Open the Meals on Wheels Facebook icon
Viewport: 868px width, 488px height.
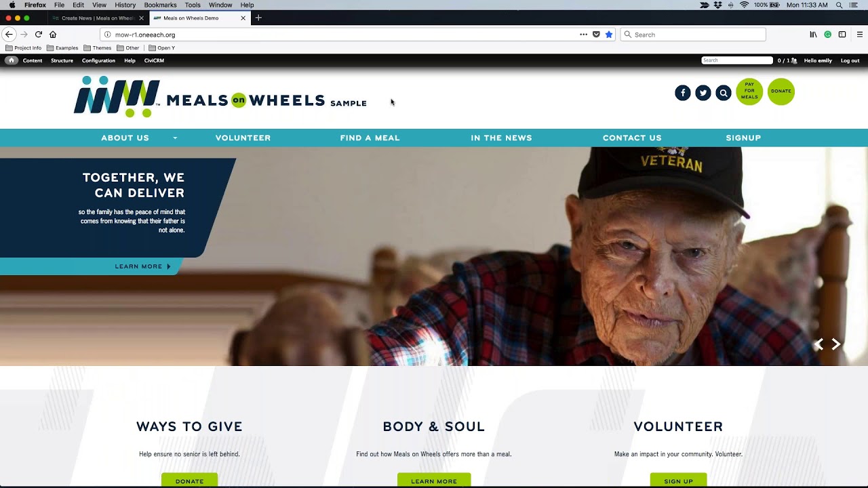(x=683, y=93)
